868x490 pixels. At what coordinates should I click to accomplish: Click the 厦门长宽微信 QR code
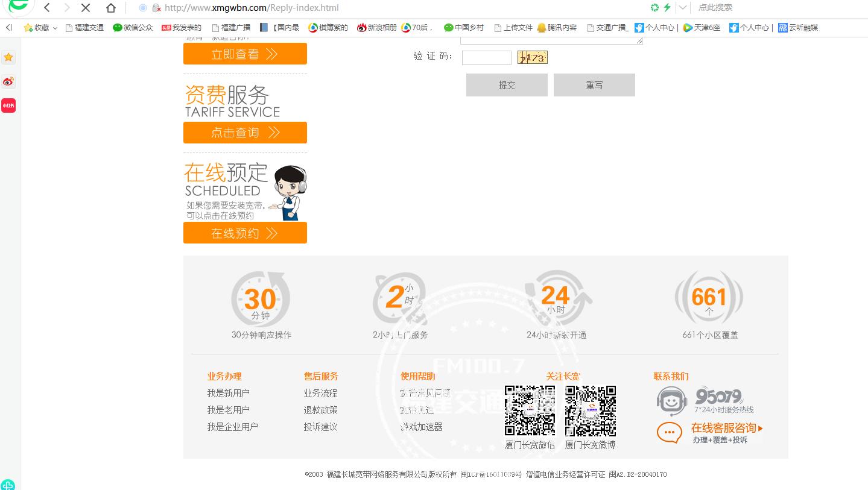(x=530, y=410)
